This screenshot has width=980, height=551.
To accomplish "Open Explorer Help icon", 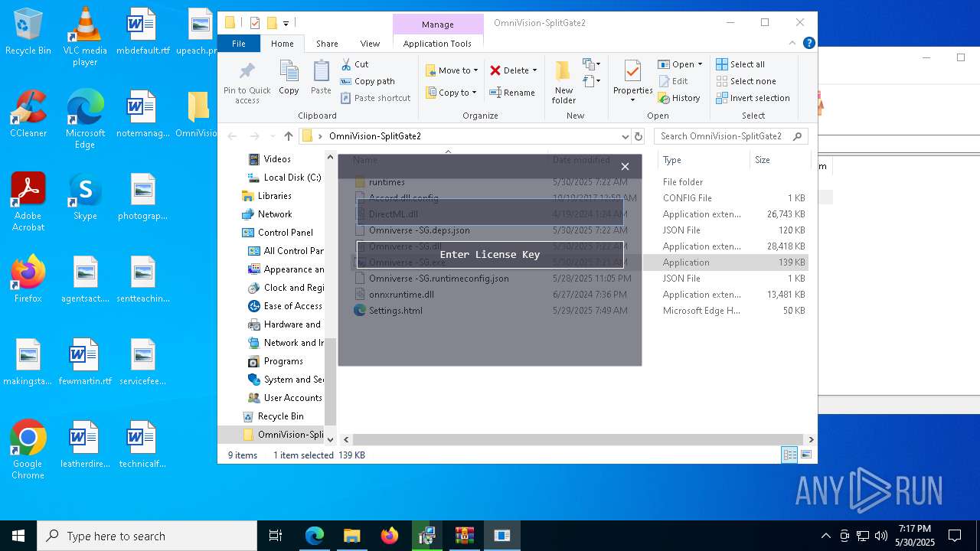I will (x=808, y=44).
